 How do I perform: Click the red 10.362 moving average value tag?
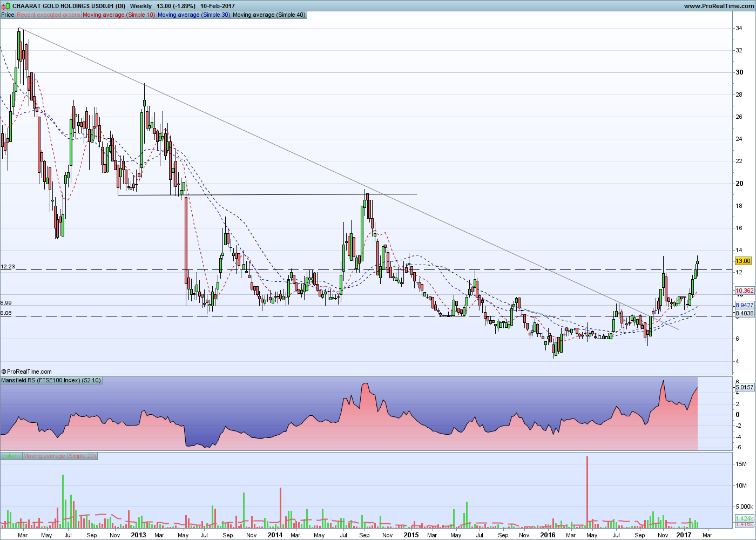pyautogui.click(x=745, y=291)
